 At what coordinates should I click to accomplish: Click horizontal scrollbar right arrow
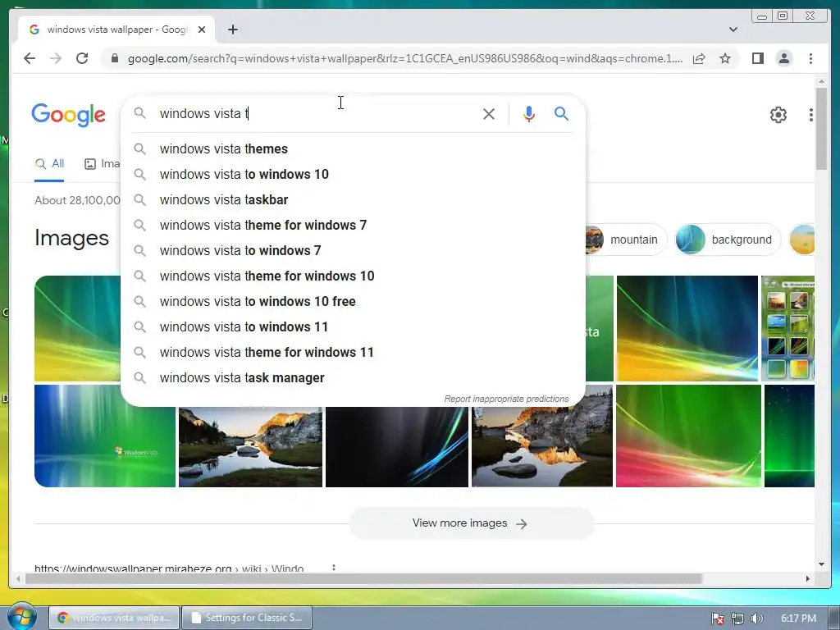808,578
